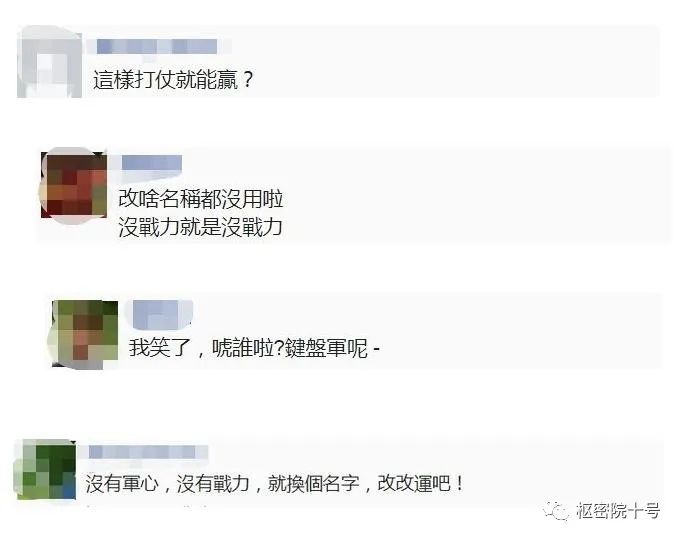Click the word 鍵盤軍呢 in third comment
Screen dimensions: 682x540
326,348
